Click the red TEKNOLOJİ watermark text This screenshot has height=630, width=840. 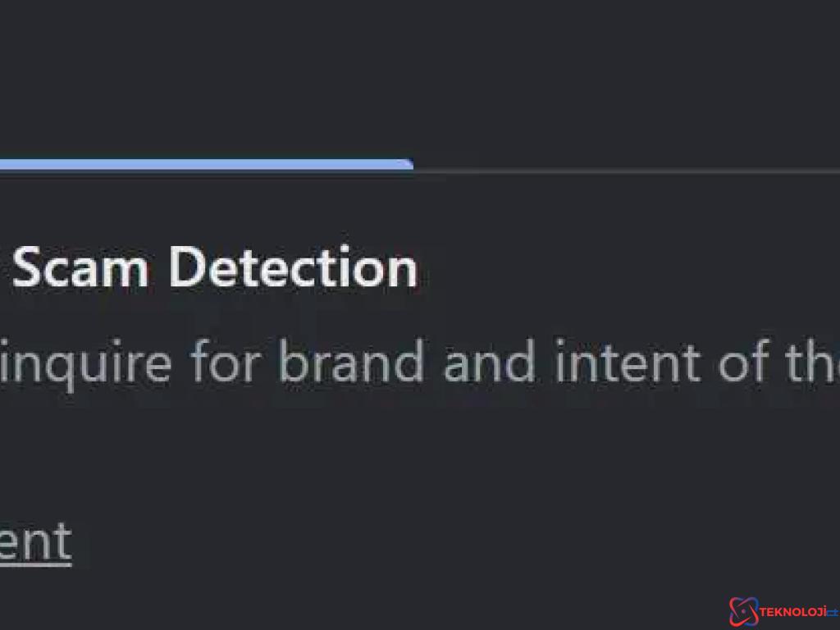coord(793,612)
